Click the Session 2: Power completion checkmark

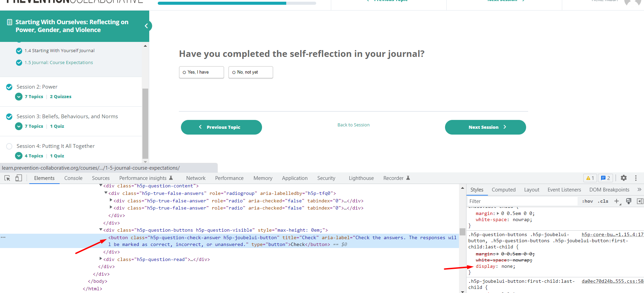pos(9,87)
